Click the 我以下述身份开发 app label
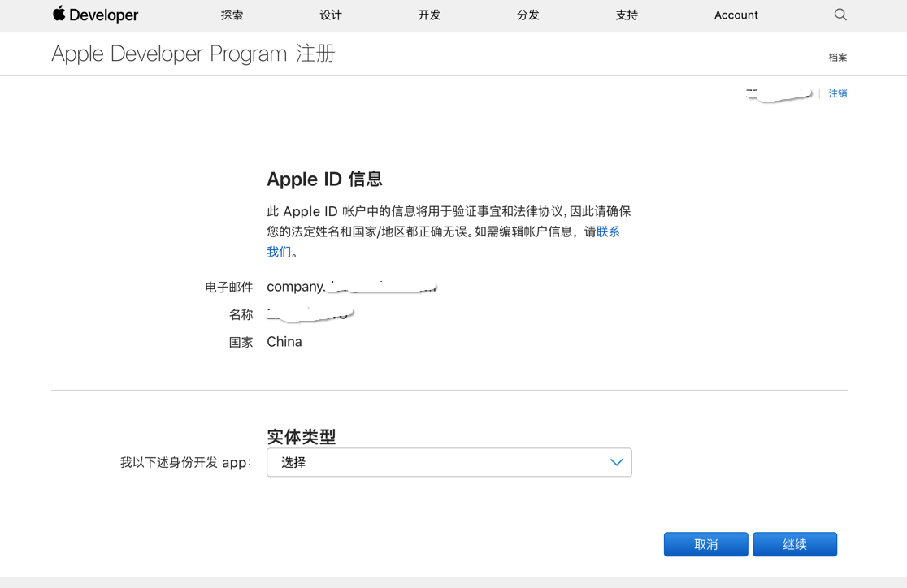Image resolution: width=907 pixels, height=588 pixels. point(185,463)
